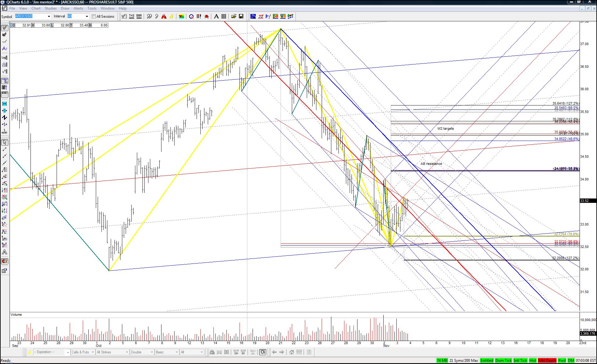The width and height of the screenshot is (597, 364).
Task: Enable the All Sessions checkbox
Action: click(94, 16)
